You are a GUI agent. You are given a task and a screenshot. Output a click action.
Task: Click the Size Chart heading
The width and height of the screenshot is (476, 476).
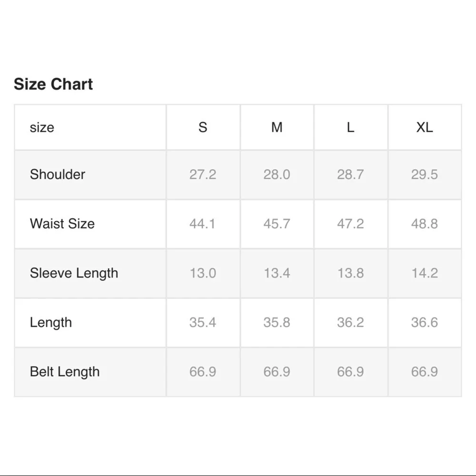click(x=53, y=84)
